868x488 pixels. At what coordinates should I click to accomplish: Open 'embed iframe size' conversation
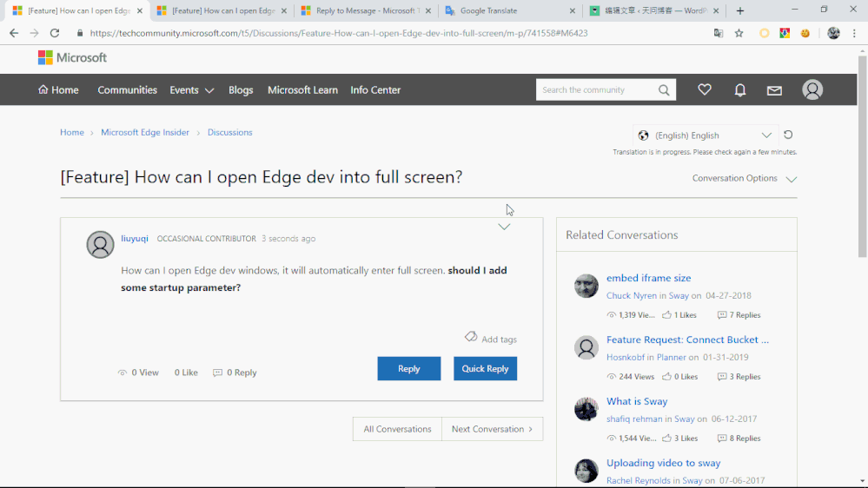point(648,278)
